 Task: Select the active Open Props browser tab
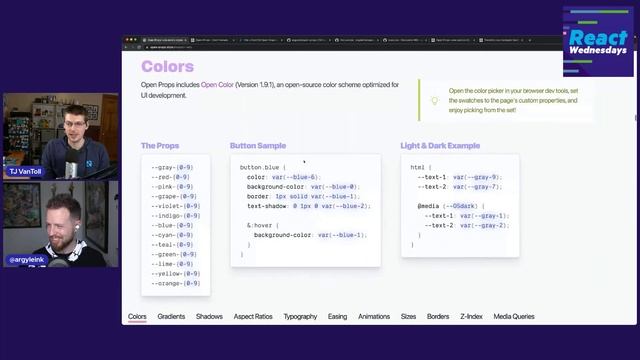tap(165, 40)
